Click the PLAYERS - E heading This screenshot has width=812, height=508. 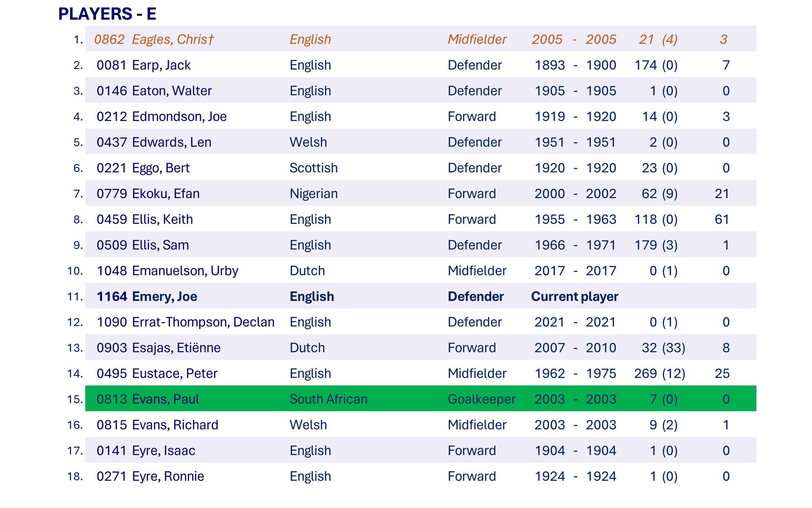point(107,14)
